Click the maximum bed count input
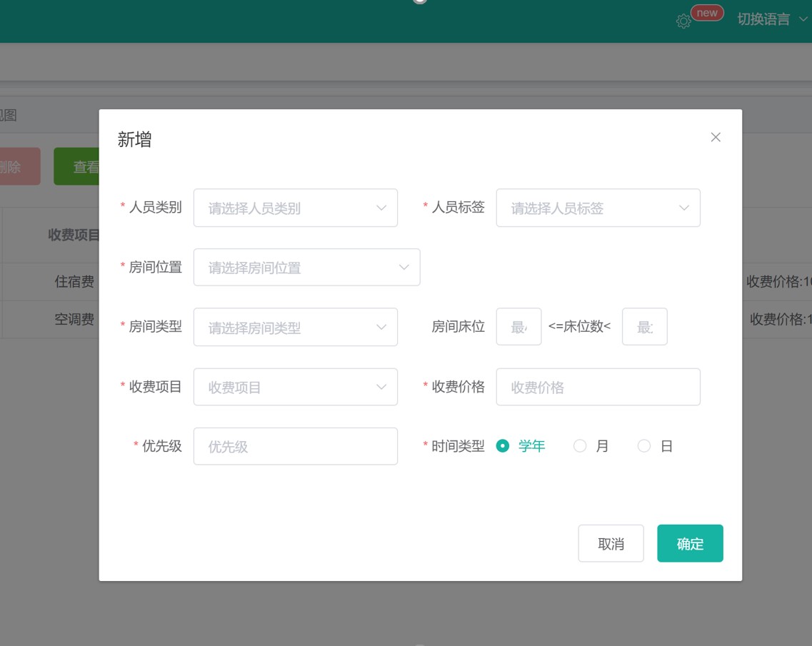This screenshot has height=646, width=812. 644,327
